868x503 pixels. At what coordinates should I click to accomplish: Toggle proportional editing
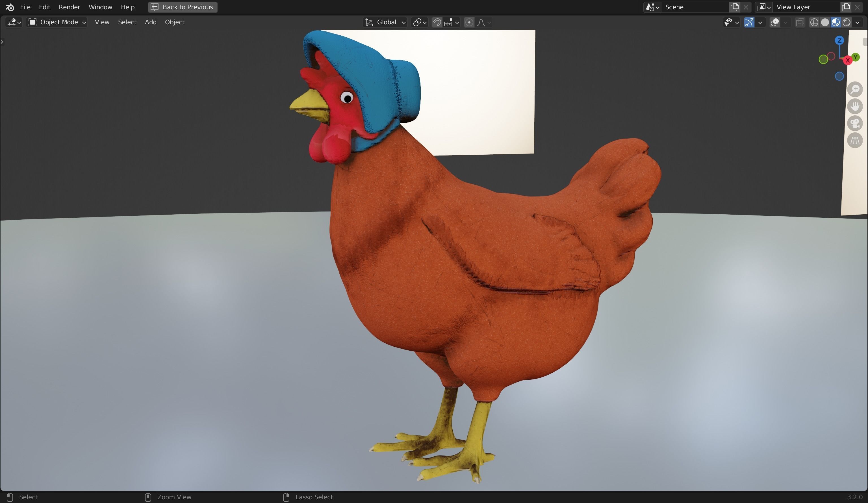pos(469,22)
